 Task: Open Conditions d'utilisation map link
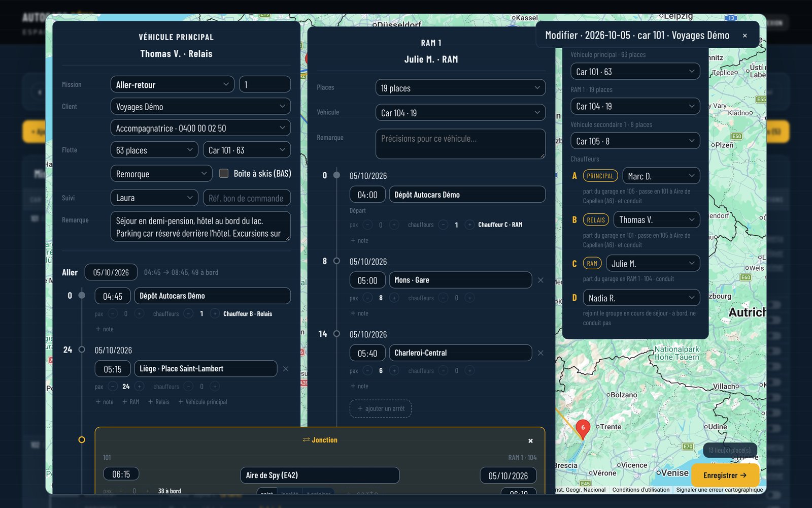(640, 490)
